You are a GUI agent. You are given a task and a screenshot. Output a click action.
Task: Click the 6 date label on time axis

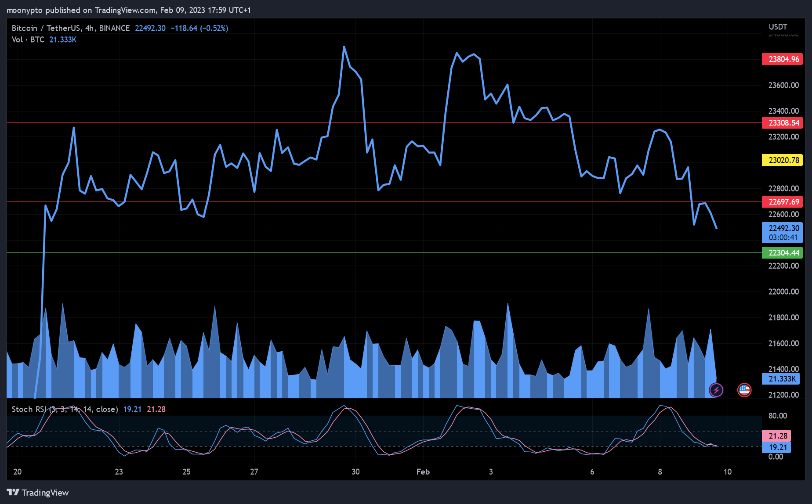click(x=592, y=472)
